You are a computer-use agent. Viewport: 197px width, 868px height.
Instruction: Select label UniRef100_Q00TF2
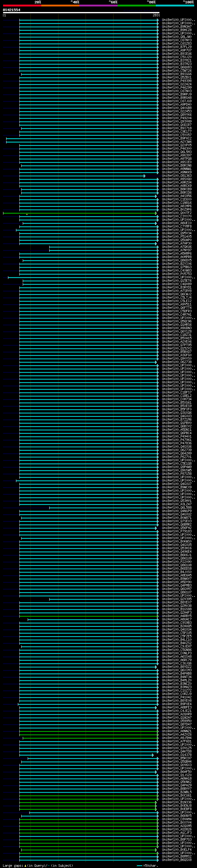click(177, 213)
